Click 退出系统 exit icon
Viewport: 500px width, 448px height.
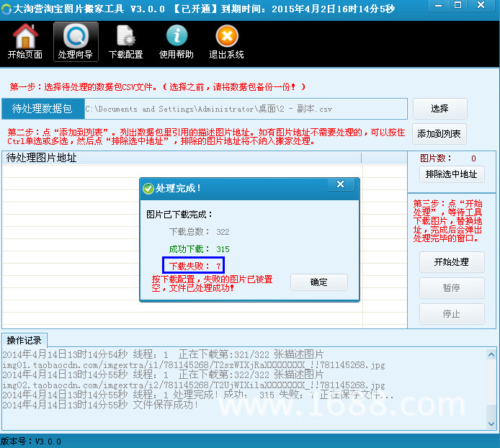[x=226, y=42]
